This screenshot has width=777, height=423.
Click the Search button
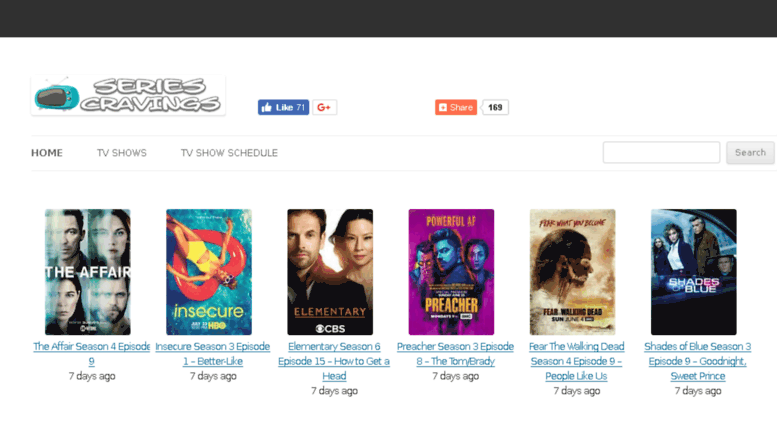point(750,153)
